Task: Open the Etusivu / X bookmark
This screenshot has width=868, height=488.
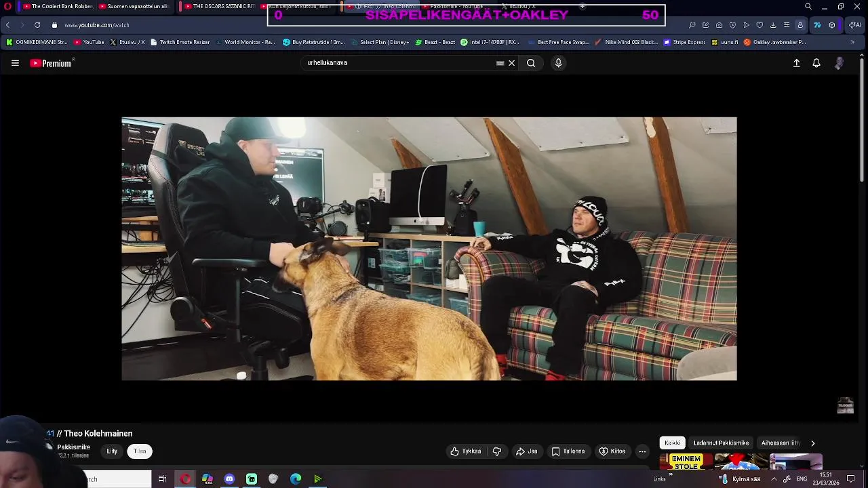Action: click(127, 42)
